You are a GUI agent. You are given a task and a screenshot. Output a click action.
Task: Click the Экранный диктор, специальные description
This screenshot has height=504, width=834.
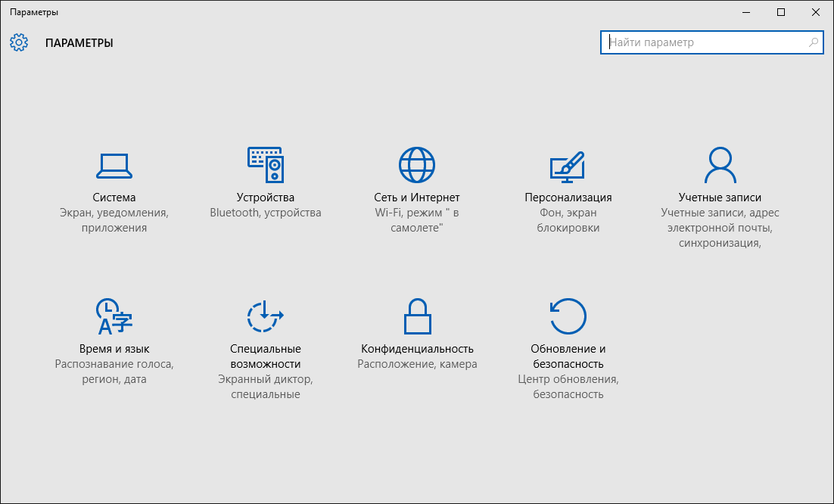(266, 387)
